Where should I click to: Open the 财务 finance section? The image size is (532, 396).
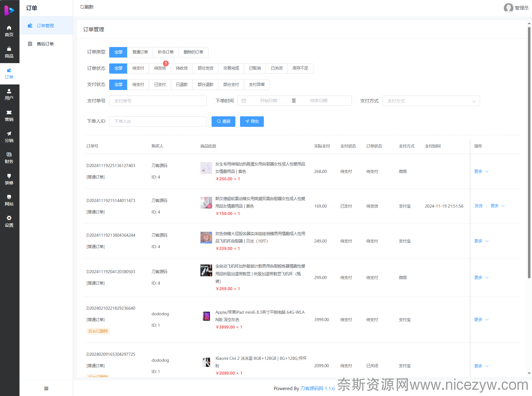pos(9,158)
